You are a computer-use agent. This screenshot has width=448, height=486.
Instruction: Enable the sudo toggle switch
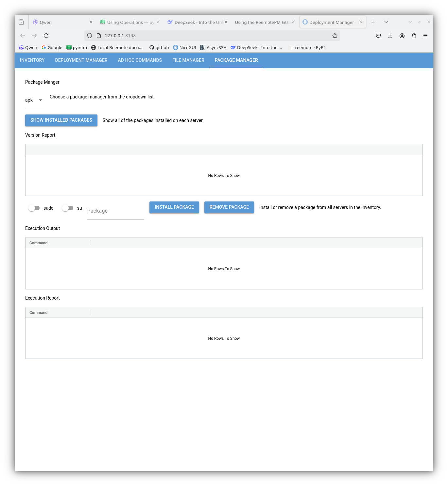[x=34, y=208]
